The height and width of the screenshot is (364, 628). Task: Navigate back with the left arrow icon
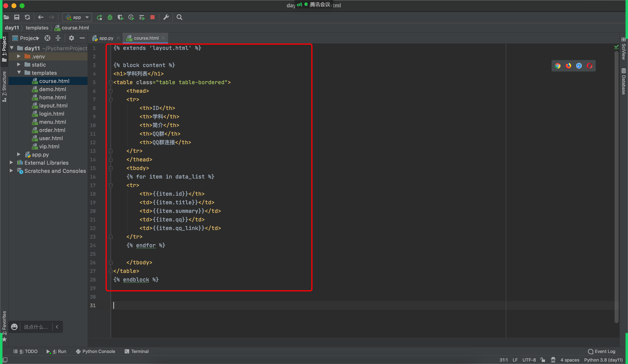click(41, 17)
